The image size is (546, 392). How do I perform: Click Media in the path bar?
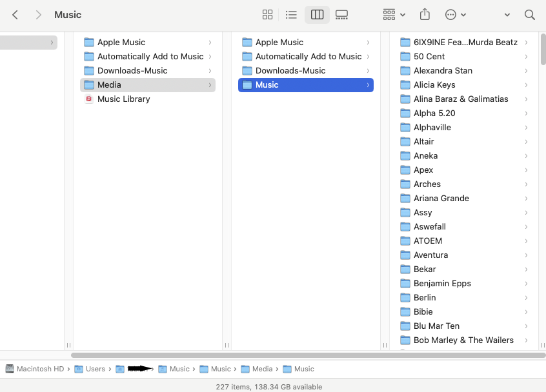click(257, 369)
